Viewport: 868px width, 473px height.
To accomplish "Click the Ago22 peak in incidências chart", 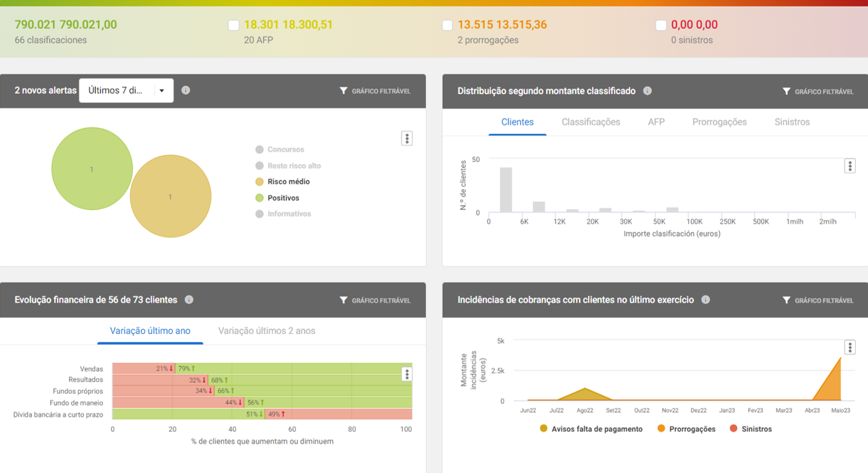I will (x=585, y=389).
